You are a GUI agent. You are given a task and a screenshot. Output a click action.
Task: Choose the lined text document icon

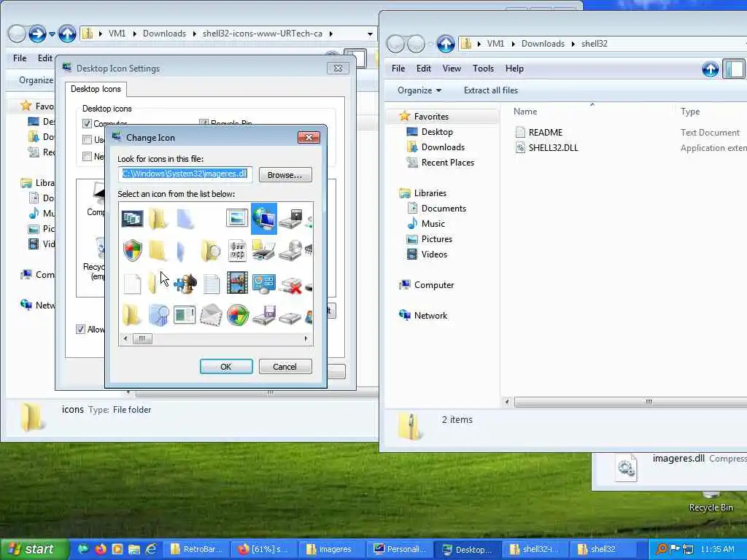pyautogui.click(x=211, y=284)
